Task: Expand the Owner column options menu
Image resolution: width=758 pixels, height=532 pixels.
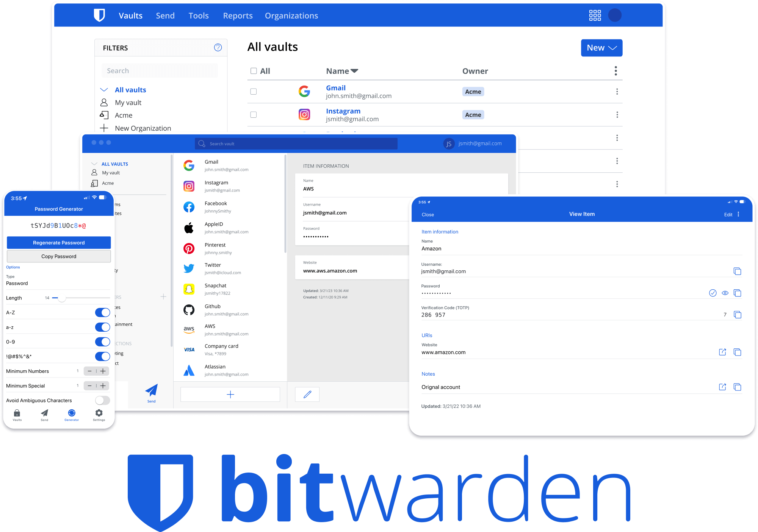Action: click(615, 71)
